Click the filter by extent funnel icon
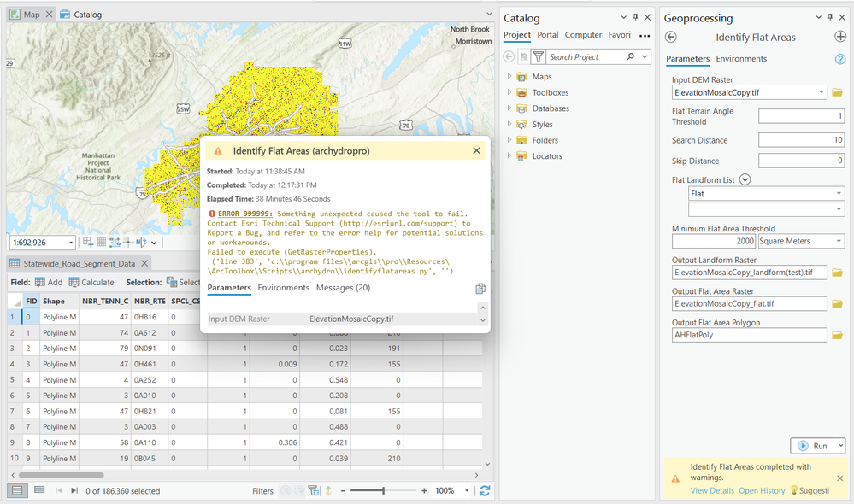The image size is (854, 504). pyautogui.click(x=314, y=490)
